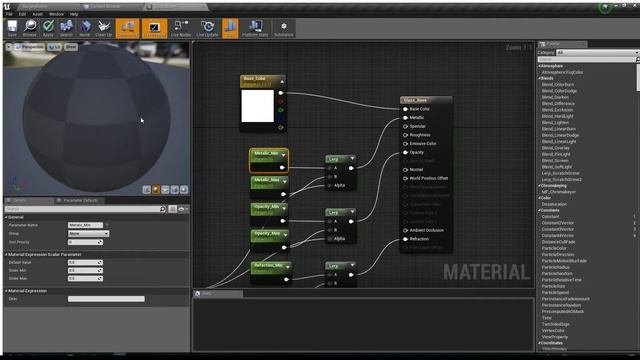Collapse the Blends palette category
Image resolution: width=640 pixels, height=360 pixels.
click(540, 78)
